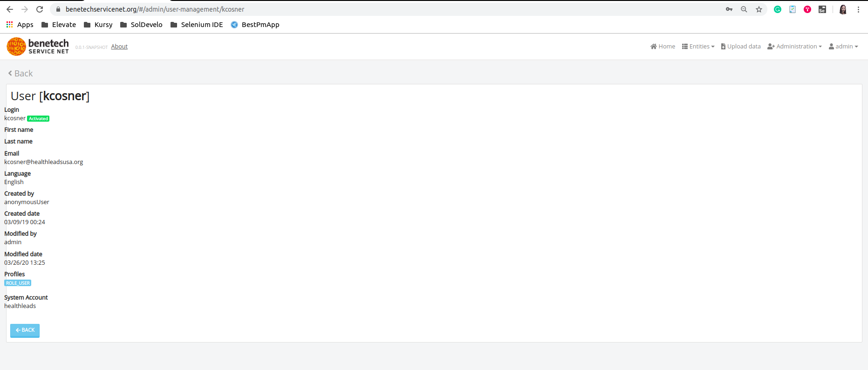Open the About link

click(x=119, y=47)
